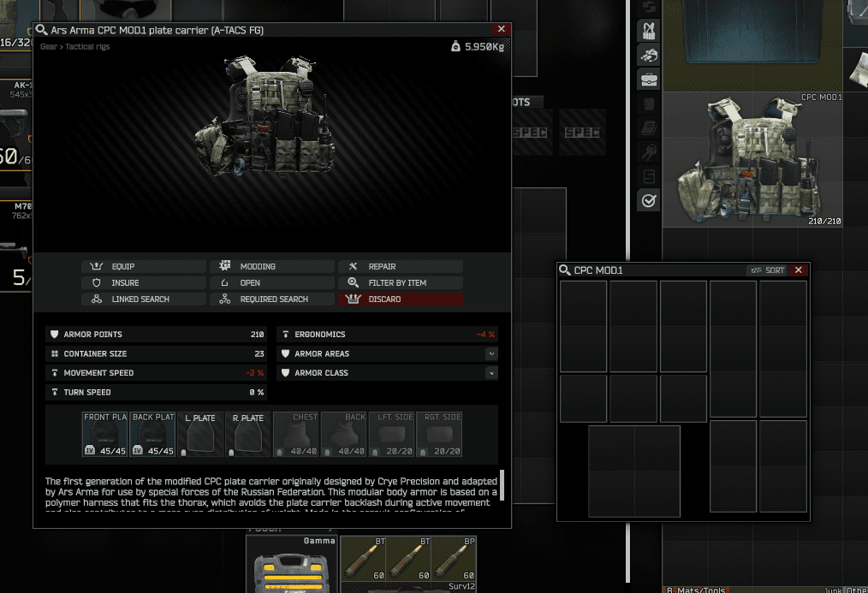Viewport: 868px width, 593px height.
Task: Select the Chest soft armor slot 40/40
Action: pyautogui.click(x=296, y=434)
